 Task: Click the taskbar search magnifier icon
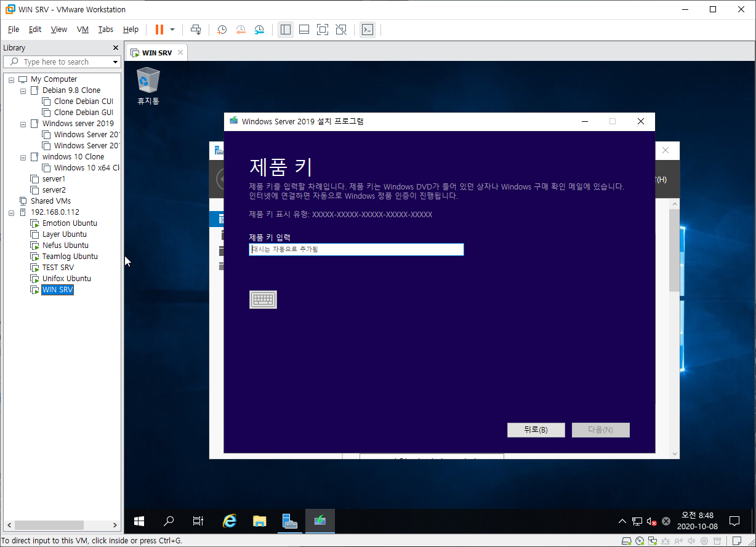(169, 521)
